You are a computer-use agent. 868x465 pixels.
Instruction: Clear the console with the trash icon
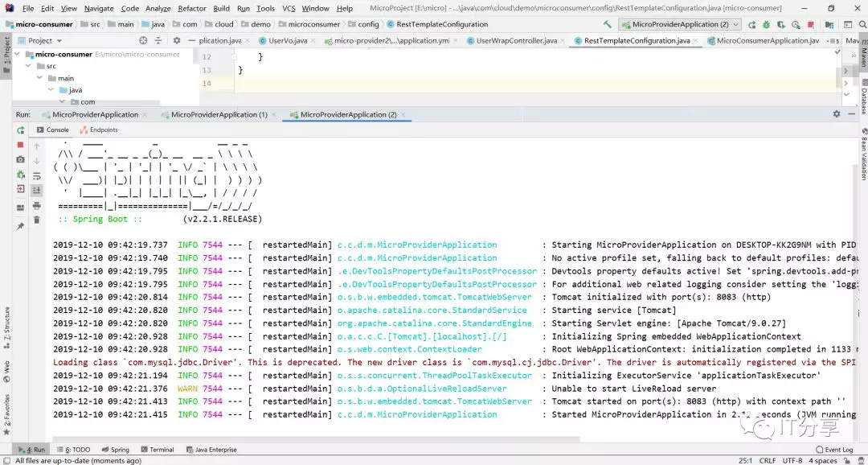click(x=36, y=220)
